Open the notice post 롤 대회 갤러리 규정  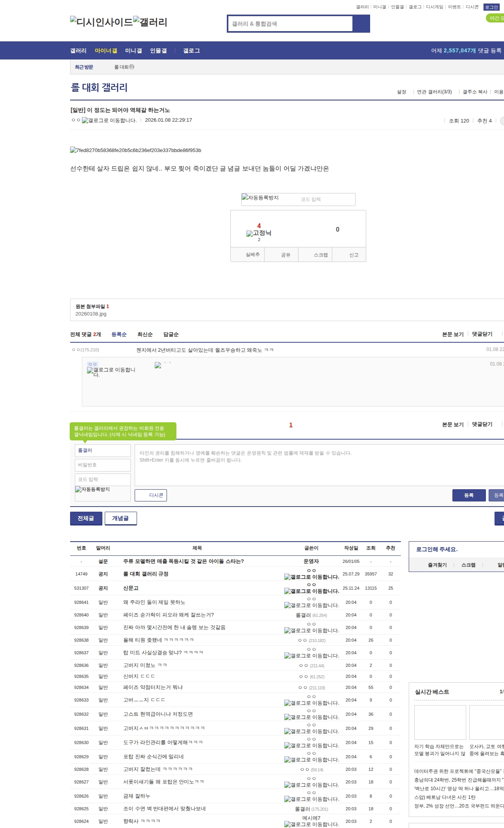click(146, 574)
